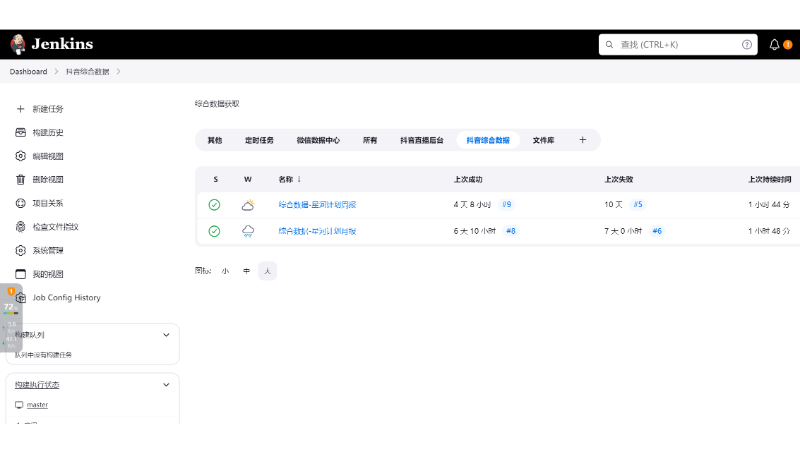The width and height of the screenshot is (800, 453).
Task: Click the search box in header
Action: click(670, 44)
